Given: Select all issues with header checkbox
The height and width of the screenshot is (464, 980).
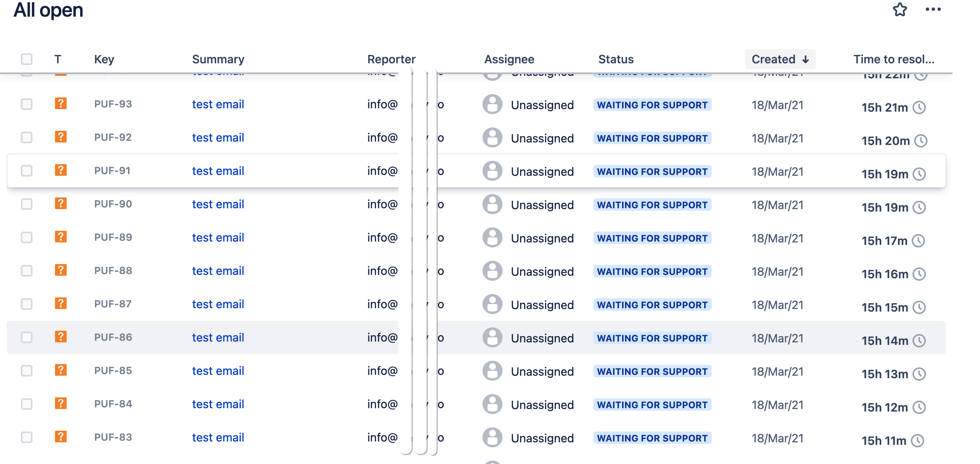Looking at the screenshot, I should tap(27, 59).
